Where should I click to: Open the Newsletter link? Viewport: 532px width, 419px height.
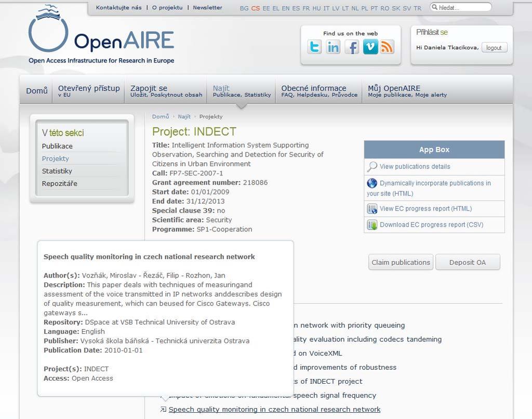pyautogui.click(x=208, y=7)
